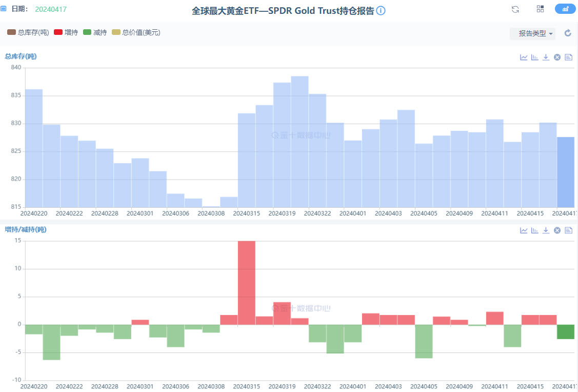The image size is (578, 392).
Task: Select the green 20240220 bar in 增持/减持 chart
Action: click(x=34, y=329)
